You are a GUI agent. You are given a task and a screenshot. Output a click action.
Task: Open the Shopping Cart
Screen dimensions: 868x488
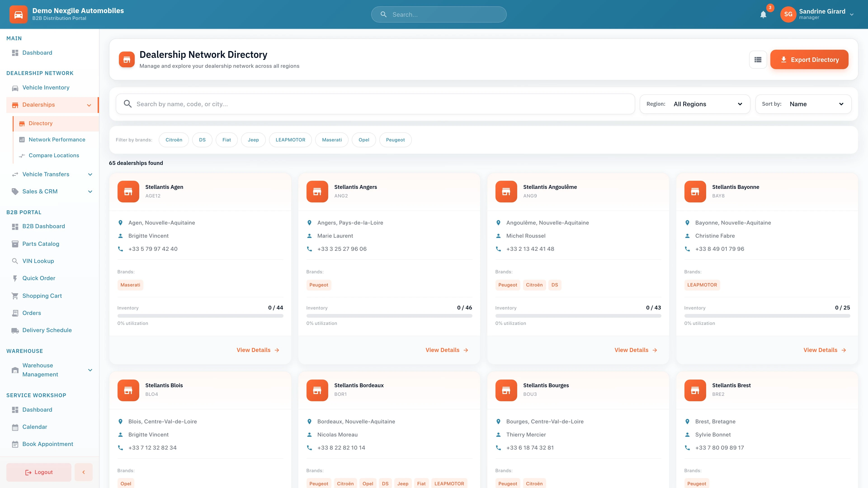tap(42, 296)
